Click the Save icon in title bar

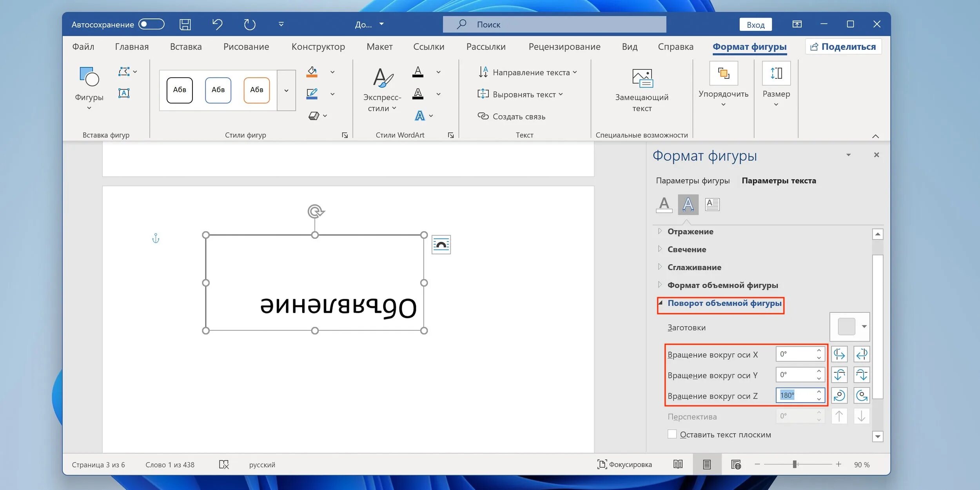[185, 24]
